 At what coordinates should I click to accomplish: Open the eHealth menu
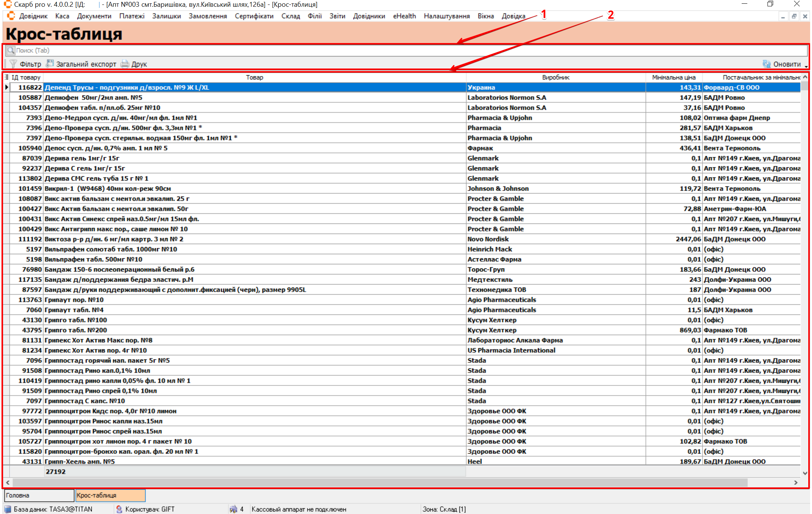pyautogui.click(x=404, y=16)
